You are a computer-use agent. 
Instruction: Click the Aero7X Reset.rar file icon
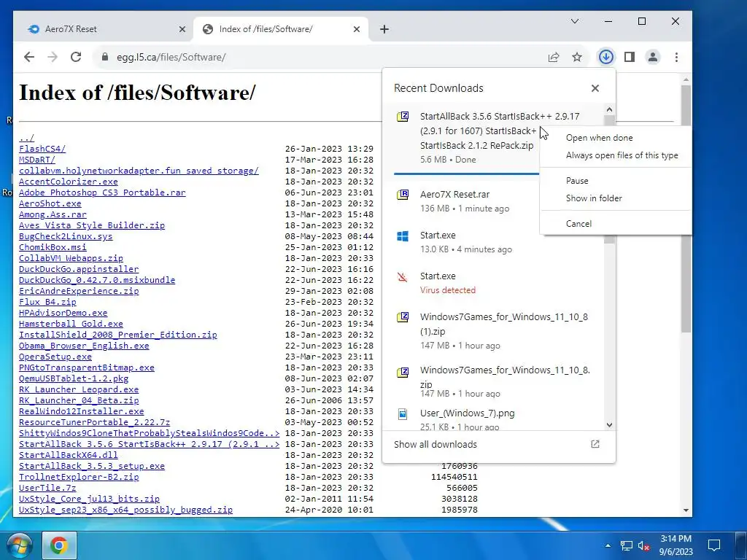click(403, 195)
